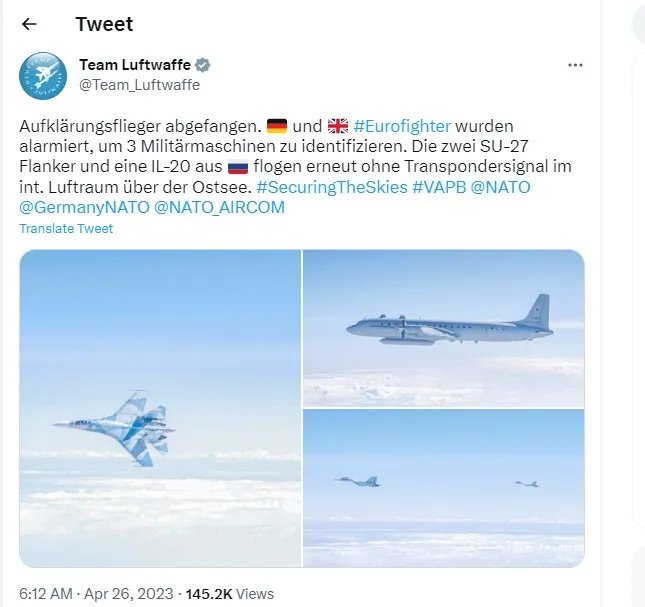Click the tweet timestamp Apr 26, 2023

(129, 594)
